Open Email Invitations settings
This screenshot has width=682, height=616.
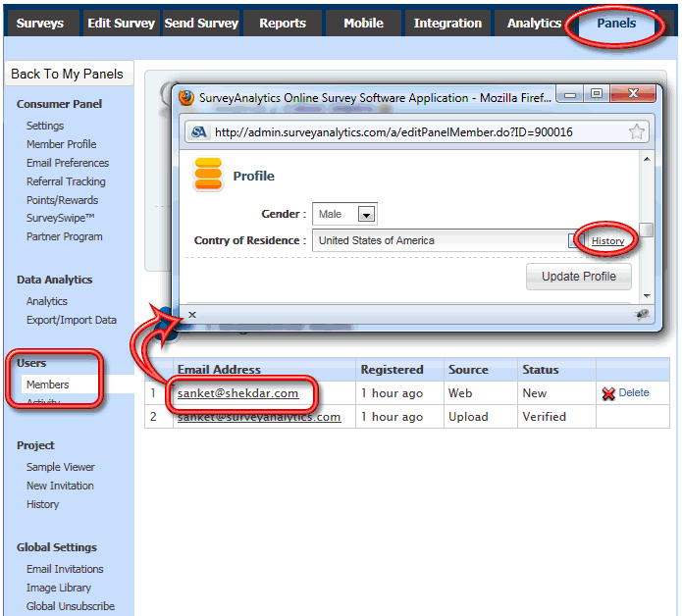pyautogui.click(x=65, y=569)
